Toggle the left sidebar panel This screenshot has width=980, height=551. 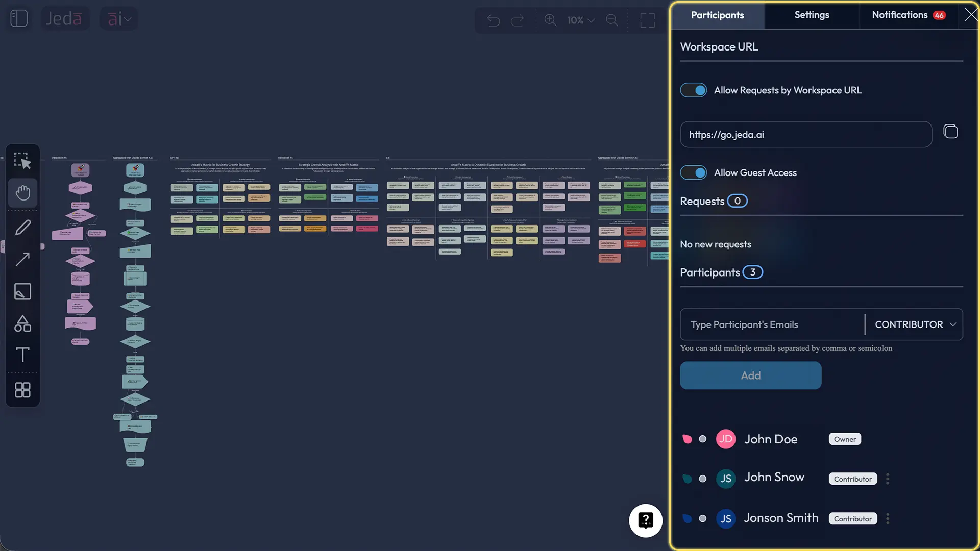[19, 19]
